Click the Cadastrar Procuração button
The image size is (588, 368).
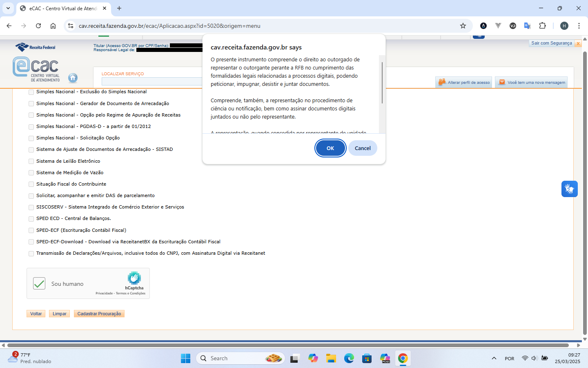coord(99,314)
